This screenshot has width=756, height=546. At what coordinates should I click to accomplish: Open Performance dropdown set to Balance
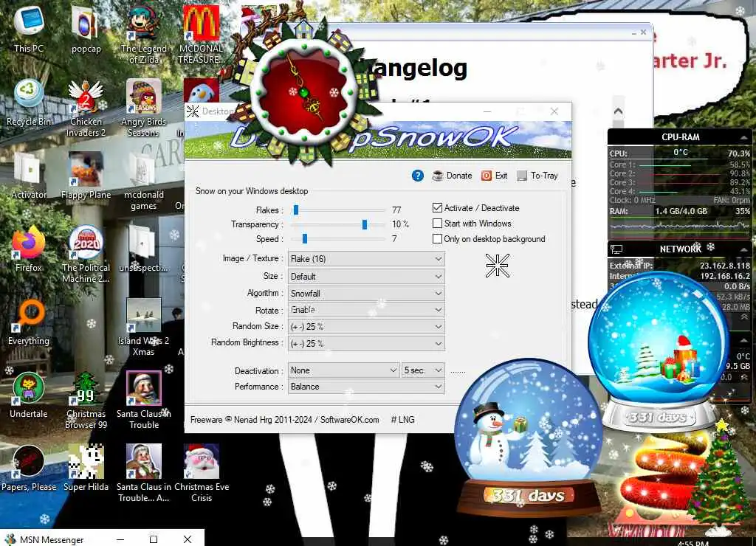366,387
